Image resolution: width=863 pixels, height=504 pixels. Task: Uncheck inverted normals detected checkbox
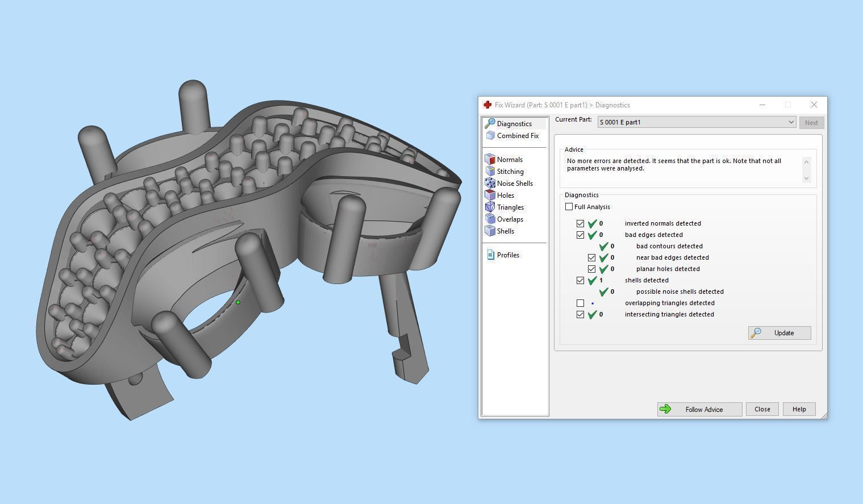tap(580, 223)
